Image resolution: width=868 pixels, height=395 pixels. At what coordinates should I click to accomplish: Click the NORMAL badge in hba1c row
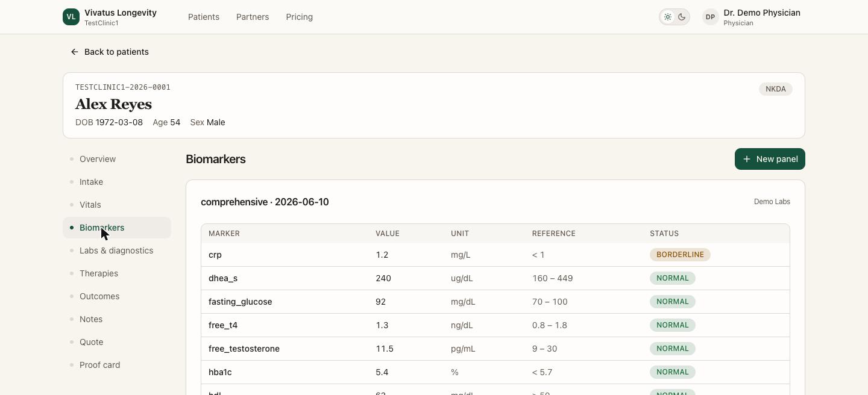coord(673,372)
